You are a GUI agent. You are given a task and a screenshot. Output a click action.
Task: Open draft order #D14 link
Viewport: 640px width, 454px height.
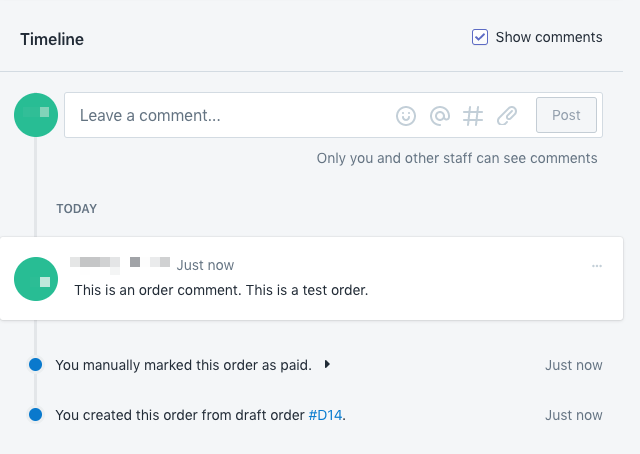(x=326, y=414)
